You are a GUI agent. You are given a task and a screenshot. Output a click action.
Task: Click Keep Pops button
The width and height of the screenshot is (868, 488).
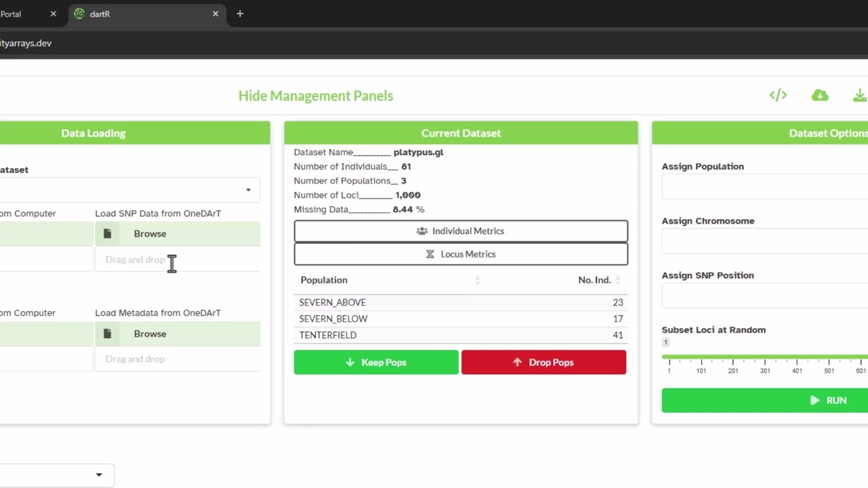[376, 363]
